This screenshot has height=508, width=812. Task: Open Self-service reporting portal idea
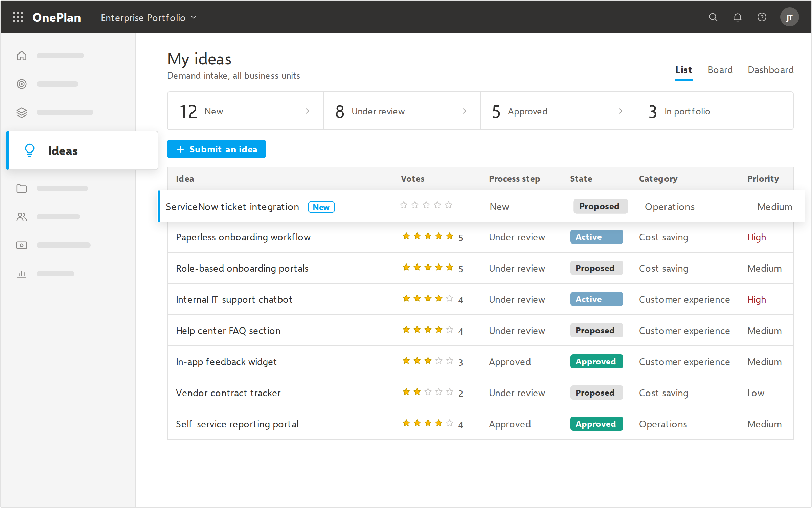237,424
